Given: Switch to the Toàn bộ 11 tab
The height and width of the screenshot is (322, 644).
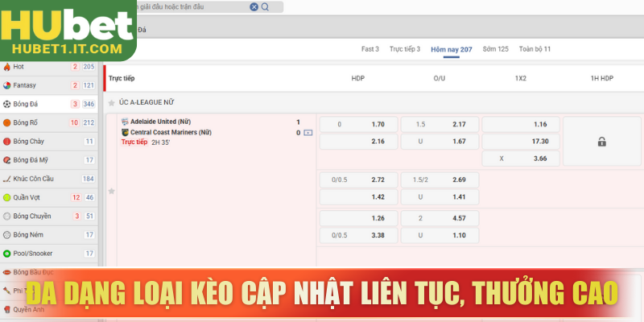Looking at the screenshot, I should click(535, 49).
